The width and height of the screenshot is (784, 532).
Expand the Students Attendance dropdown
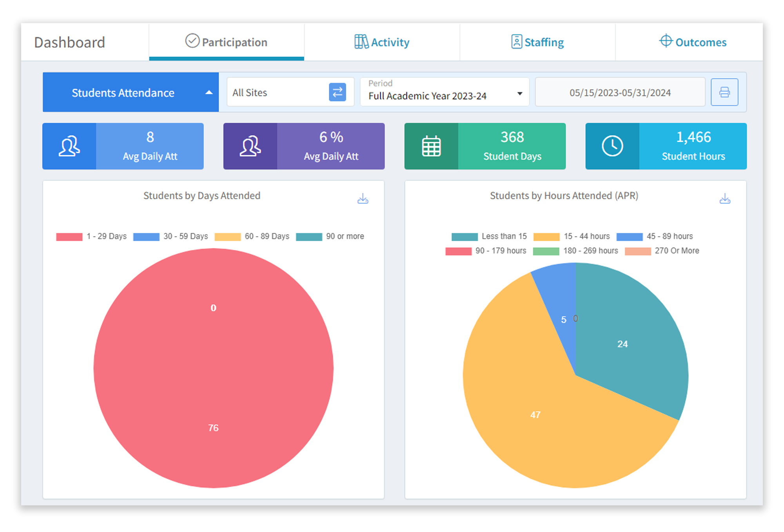coord(131,92)
